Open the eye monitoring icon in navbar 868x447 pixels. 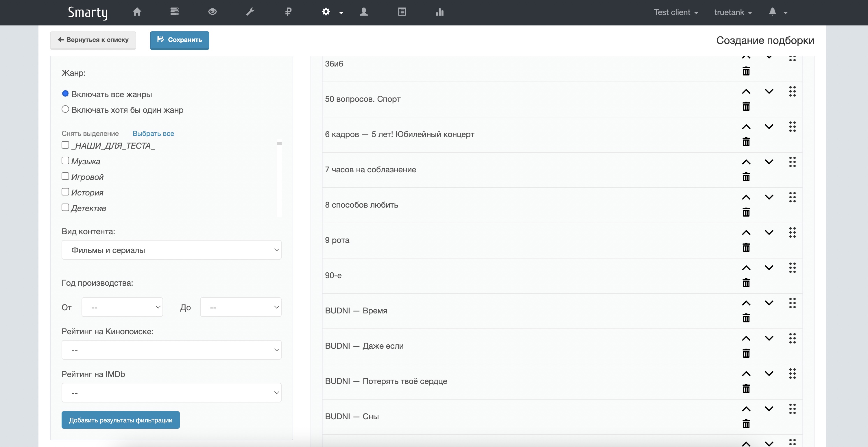(212, 12)
